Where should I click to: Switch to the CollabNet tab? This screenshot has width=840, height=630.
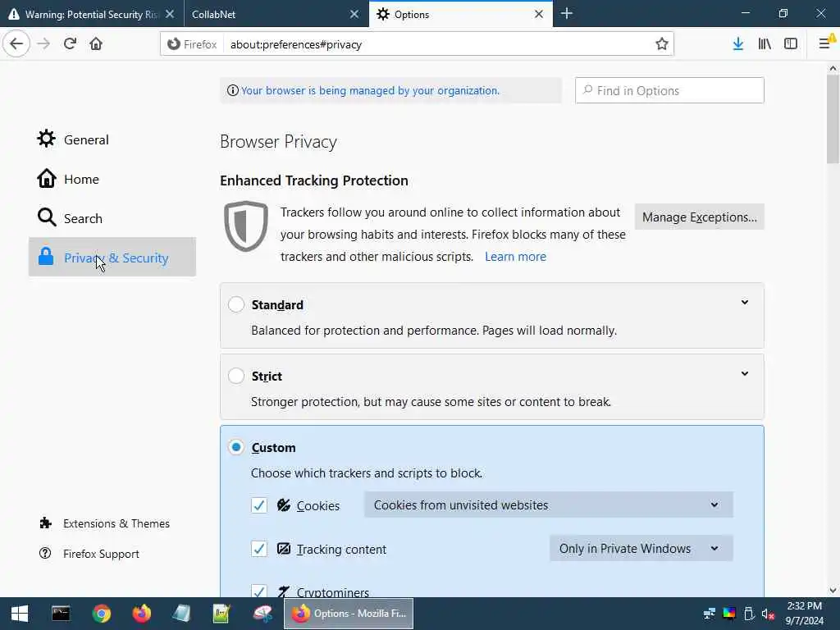pos(268,15)
